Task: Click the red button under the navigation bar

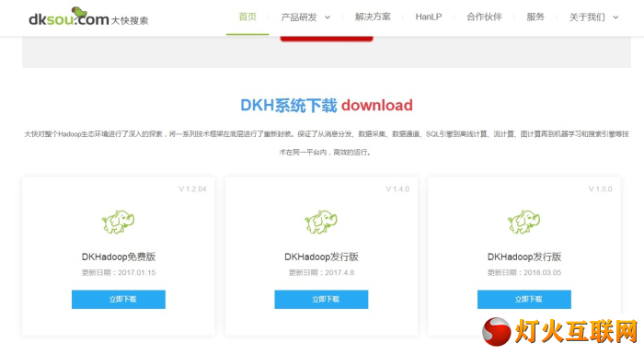Action: (x=327, y=39)
